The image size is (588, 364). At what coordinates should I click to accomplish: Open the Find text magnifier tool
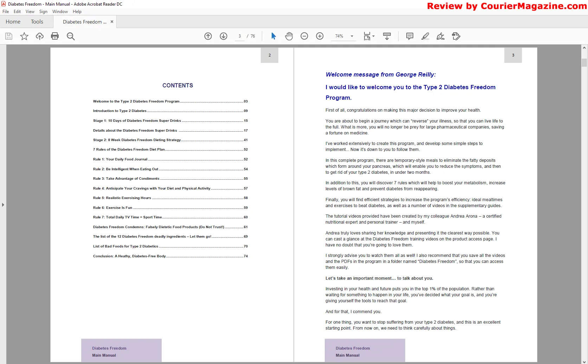[71, 36]
